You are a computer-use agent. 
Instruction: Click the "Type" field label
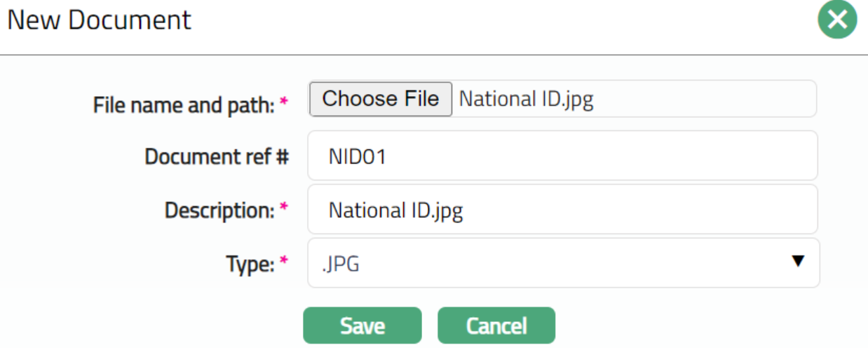[x=250, y=264]
